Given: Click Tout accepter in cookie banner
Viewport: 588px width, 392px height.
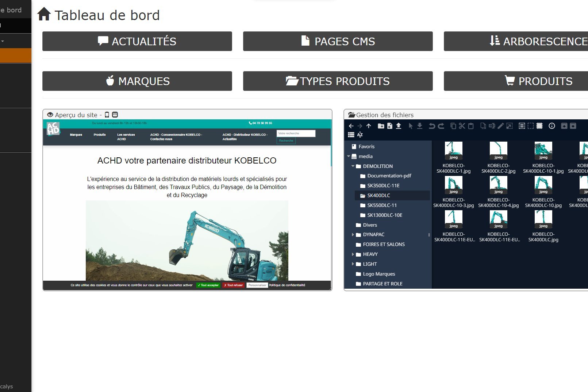Looking at the screenshot, I should click(208, 285).
